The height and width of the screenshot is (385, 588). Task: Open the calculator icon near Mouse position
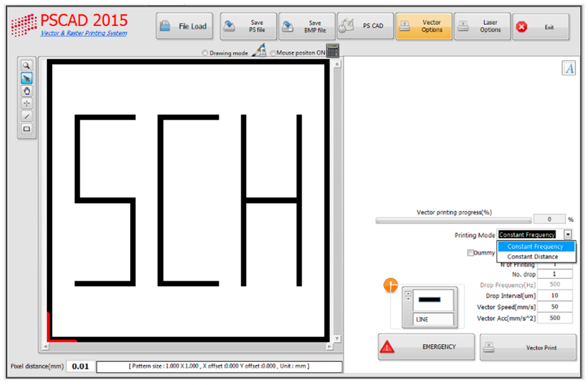pos(332,51)
